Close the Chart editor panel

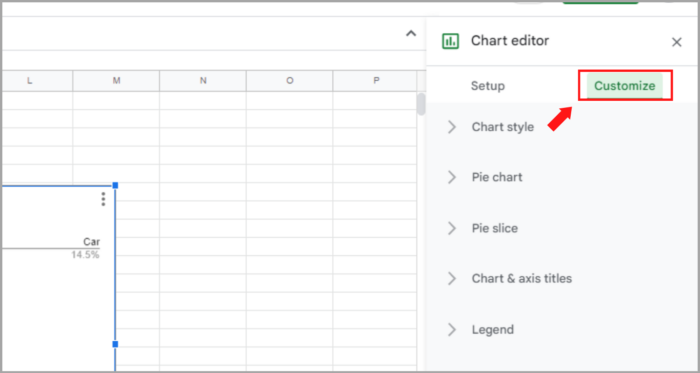[676, 42]
